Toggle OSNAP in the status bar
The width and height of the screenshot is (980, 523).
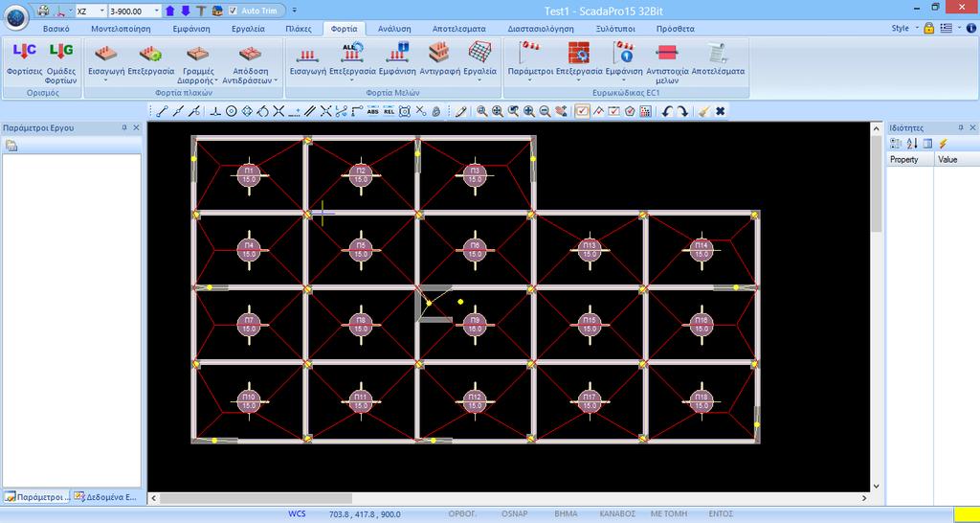click(514, 513)
